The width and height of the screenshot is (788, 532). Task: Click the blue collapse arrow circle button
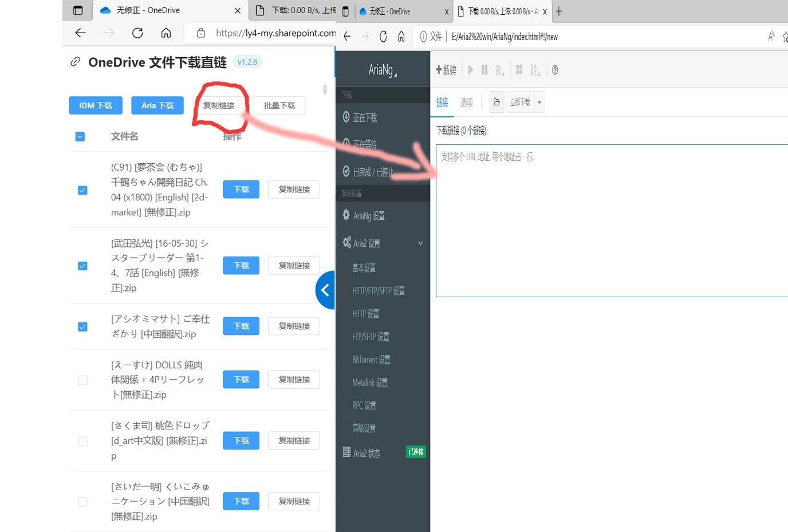pos(325,290)
